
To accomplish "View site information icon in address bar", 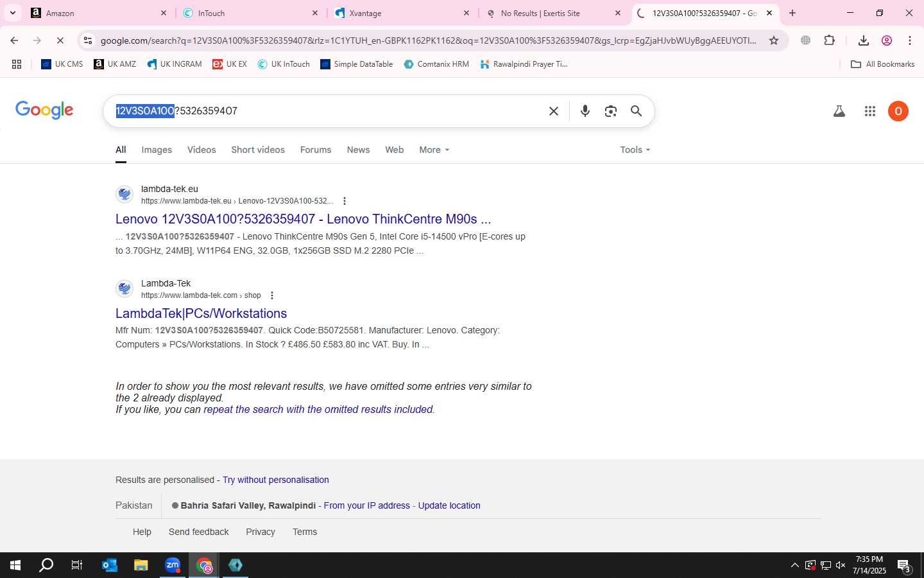I will 88,40.
